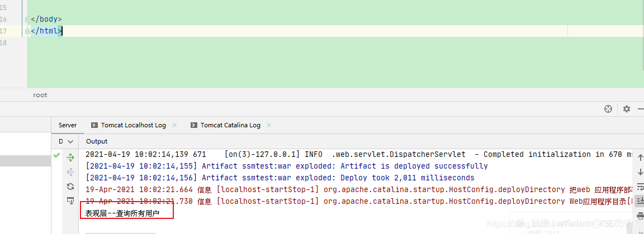Click the crosshair locate icon in tool window header
The image size is (644, 234).
tap(608, 109)
